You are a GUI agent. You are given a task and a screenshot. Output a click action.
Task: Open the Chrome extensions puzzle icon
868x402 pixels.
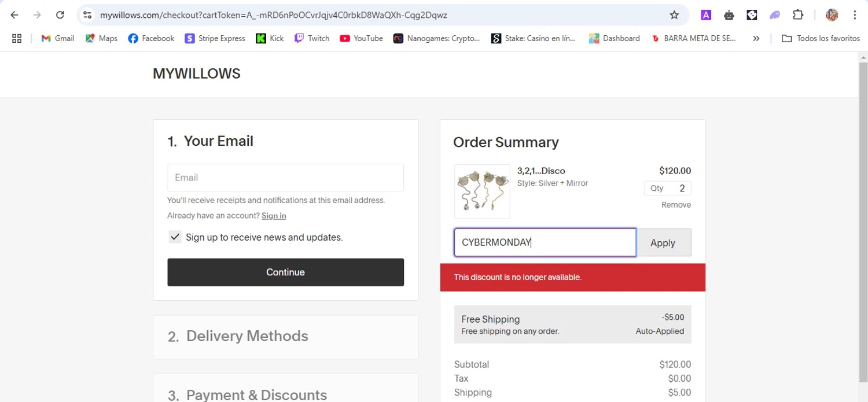click(x=797, y=15)
